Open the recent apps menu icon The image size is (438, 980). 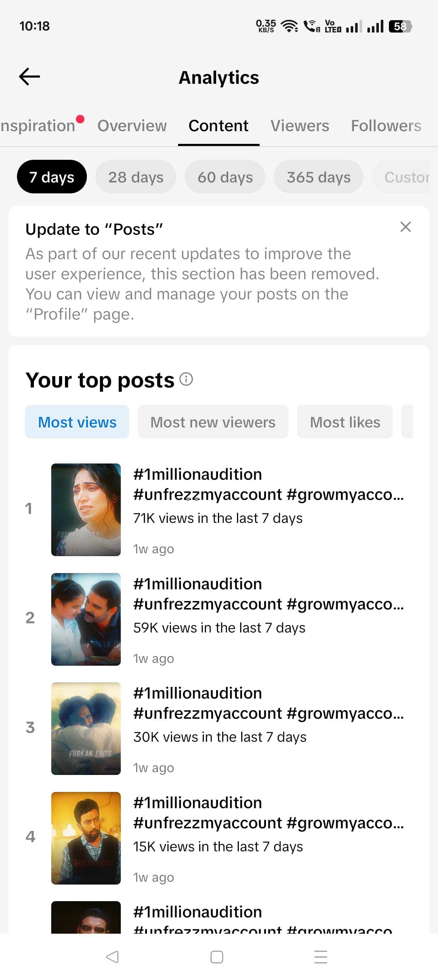pyautogui.click(x=320, y=957)
